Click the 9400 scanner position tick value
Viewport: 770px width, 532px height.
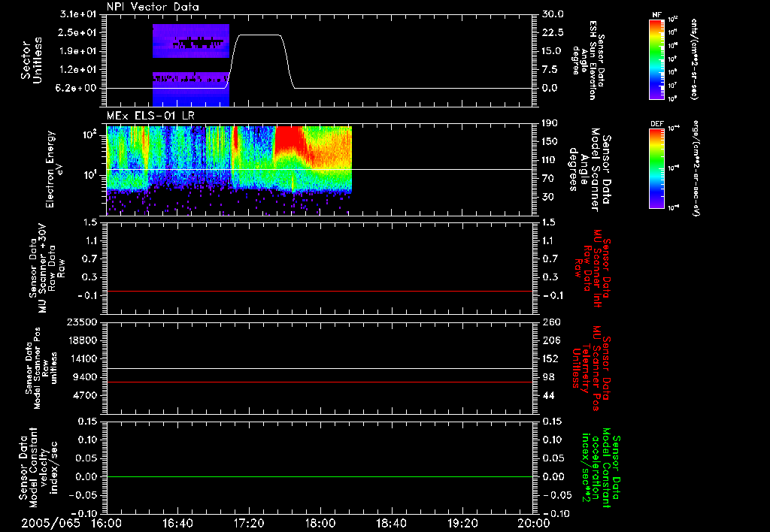pos(86,377)
